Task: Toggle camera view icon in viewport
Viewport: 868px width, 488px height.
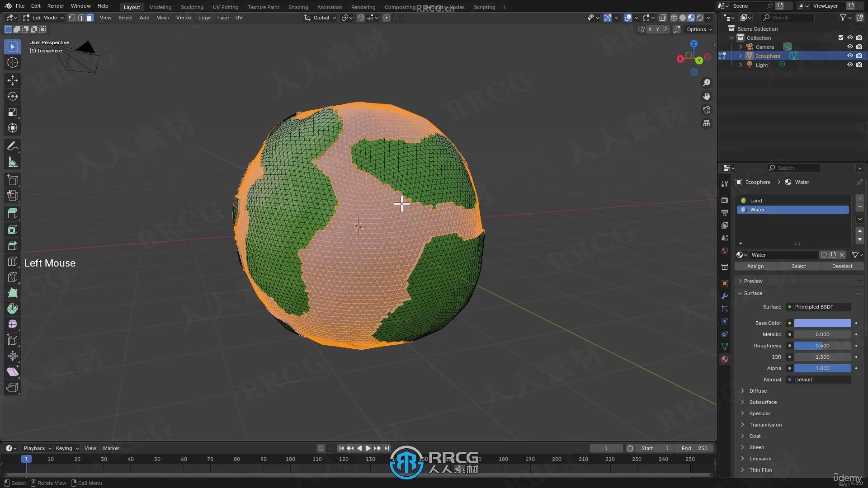Action: [x=707, y=110]
